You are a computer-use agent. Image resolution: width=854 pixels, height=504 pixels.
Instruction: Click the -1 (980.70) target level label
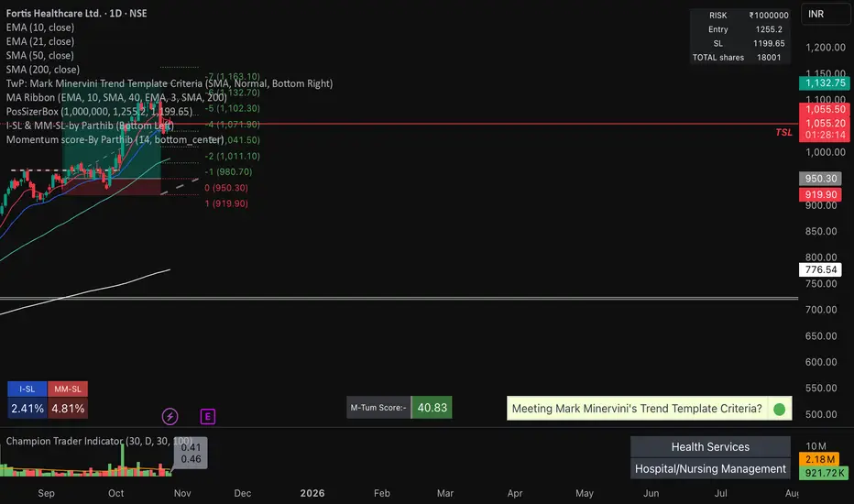click(x=228, y=172)
